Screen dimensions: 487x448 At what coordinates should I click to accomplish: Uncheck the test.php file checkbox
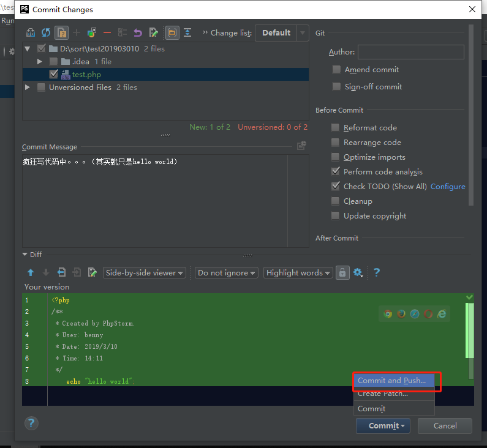coord(53,74)
